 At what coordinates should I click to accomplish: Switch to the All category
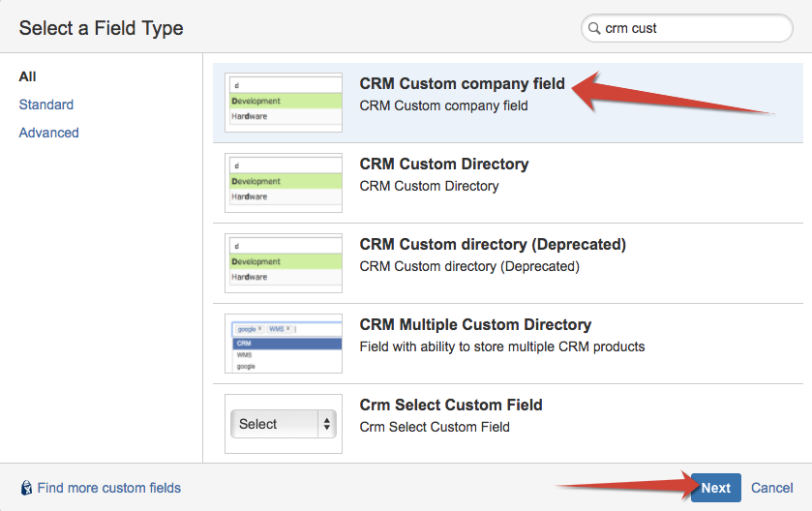[x=28, y=76]
